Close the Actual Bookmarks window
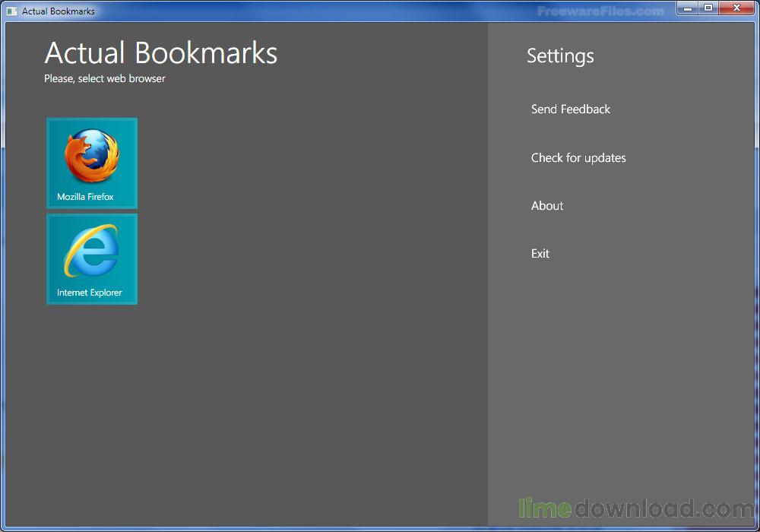This screenshot has height=532, width=760. 736,8
